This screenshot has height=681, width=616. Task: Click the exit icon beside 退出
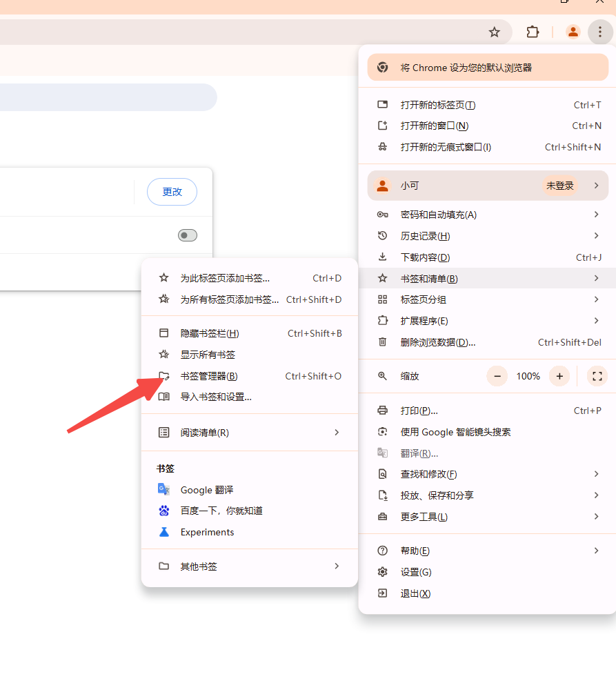(x=382, y=593)
